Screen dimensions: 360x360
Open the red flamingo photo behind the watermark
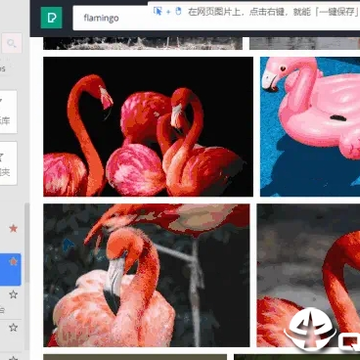[308, 275]
